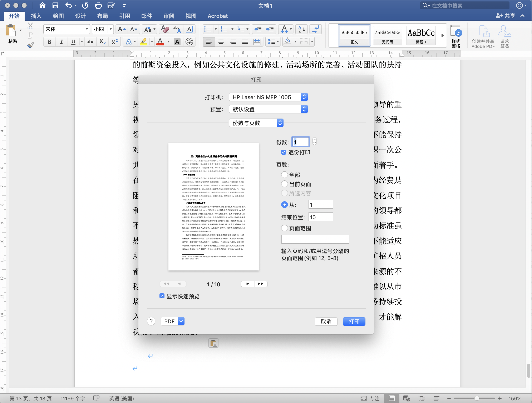This screenshot has height=403, width=532.
Task: Apply center paragraph alignment
Action: tap(221, 41)
